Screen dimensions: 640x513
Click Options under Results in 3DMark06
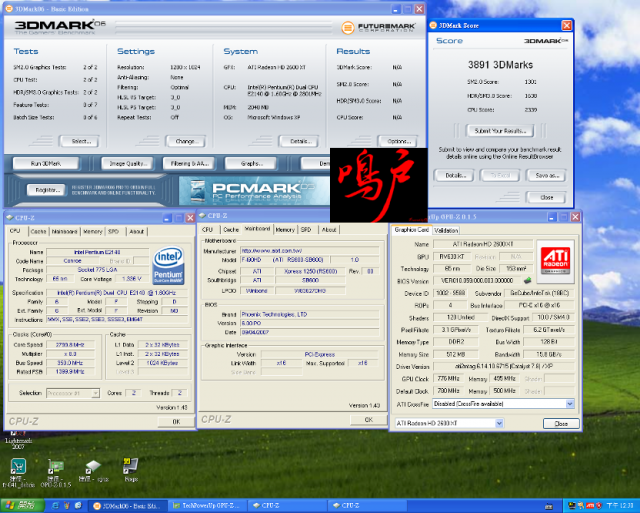(x=398, y=141)
